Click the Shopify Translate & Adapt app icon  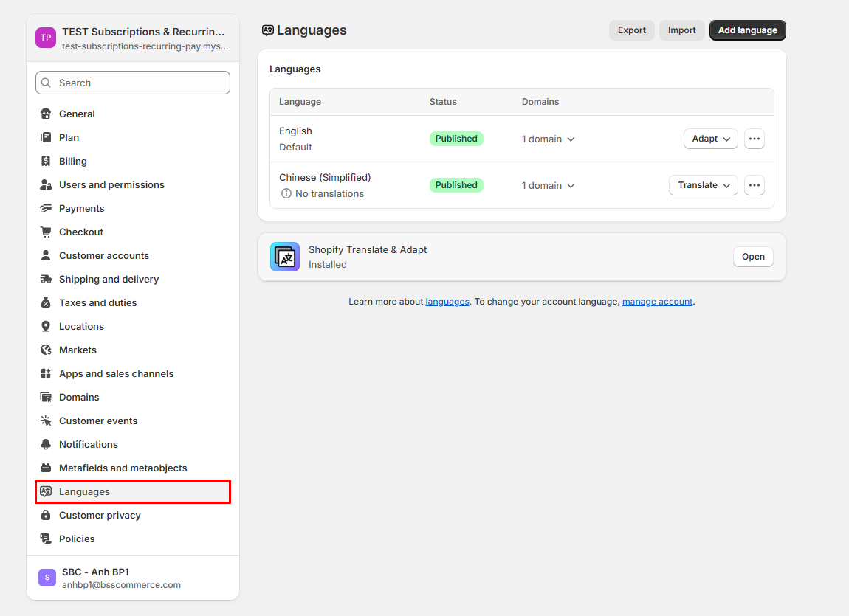[285, 257]
